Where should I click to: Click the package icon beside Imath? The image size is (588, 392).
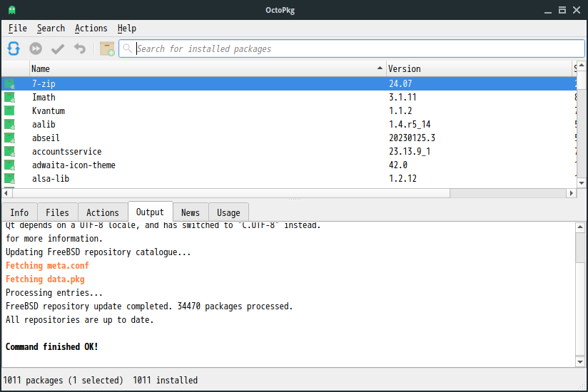point(10,98)
